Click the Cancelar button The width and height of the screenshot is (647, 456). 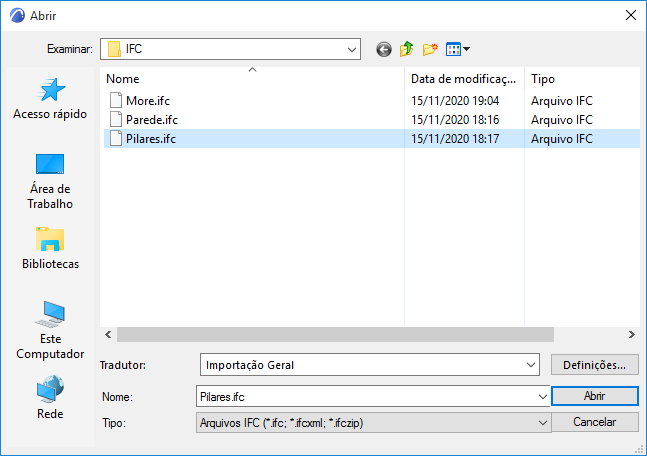595,422
